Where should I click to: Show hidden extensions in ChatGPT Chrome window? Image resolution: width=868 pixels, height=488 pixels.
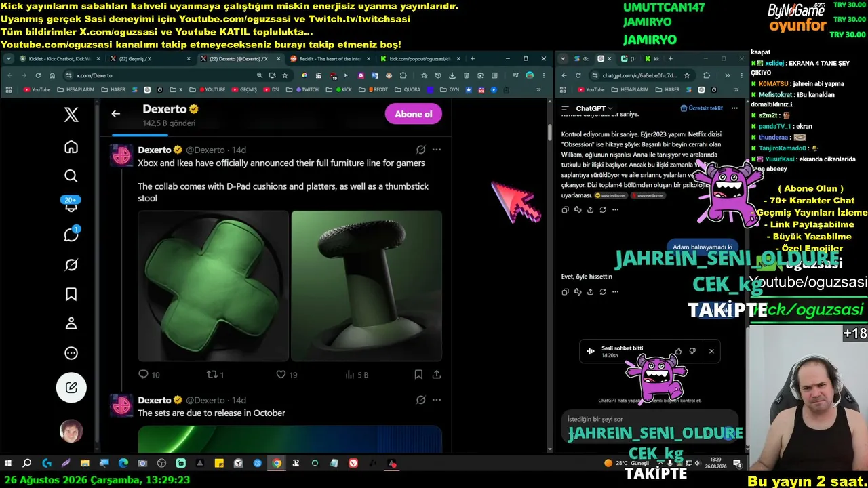click(x=727, y=75)
